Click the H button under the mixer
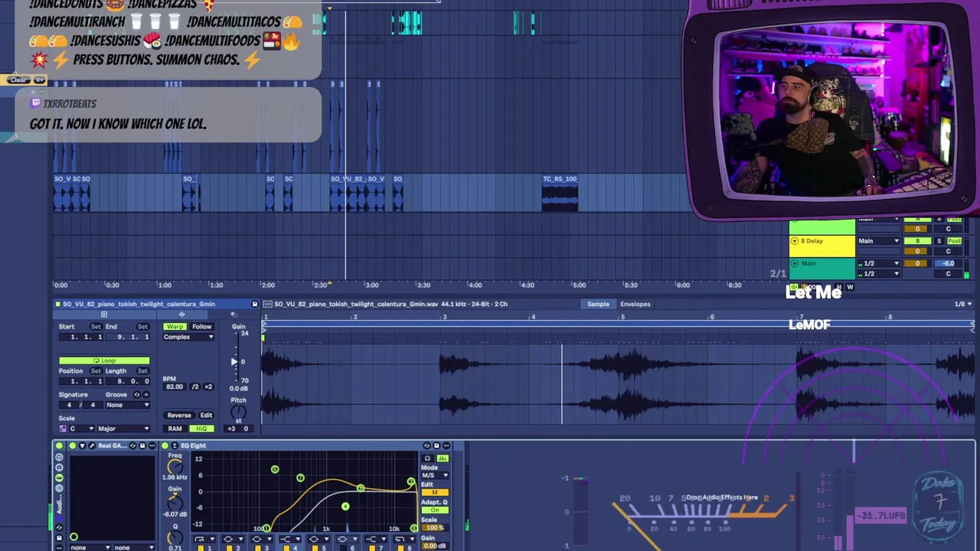 840,288
